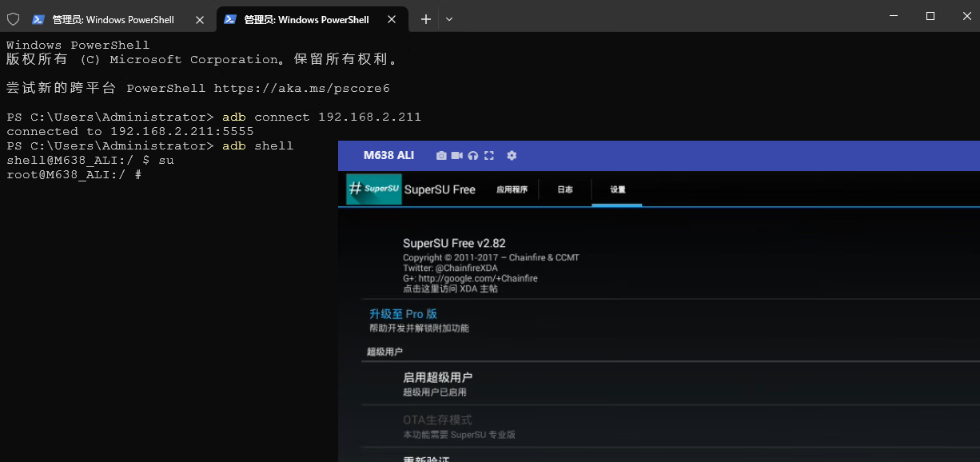This screenshot has width=980, height=462.
Task: Click the shield icon in the terminal title bar
Action: pyautogui.click(x=13, y=19)
